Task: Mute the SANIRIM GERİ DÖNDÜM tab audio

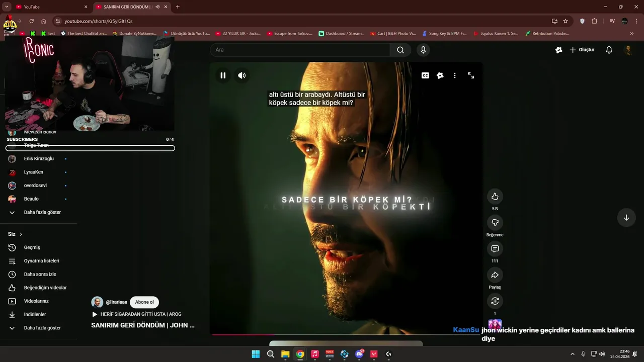Action: 157,7
